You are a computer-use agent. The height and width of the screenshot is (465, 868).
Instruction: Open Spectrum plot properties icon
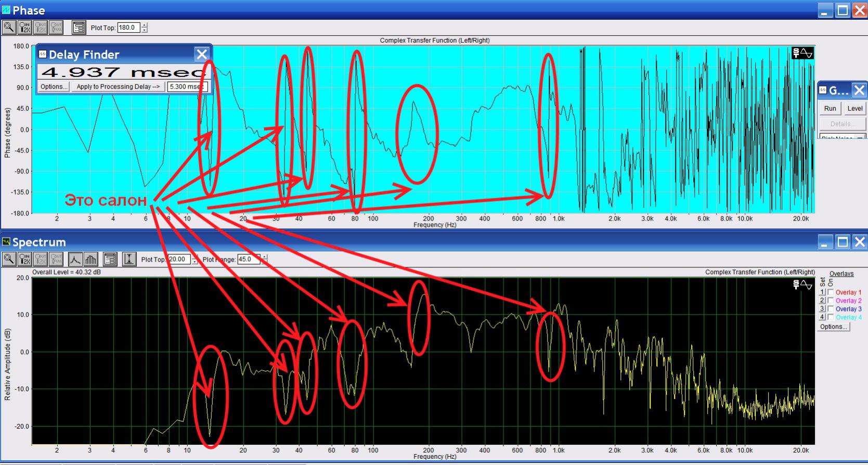click(110, 259)
